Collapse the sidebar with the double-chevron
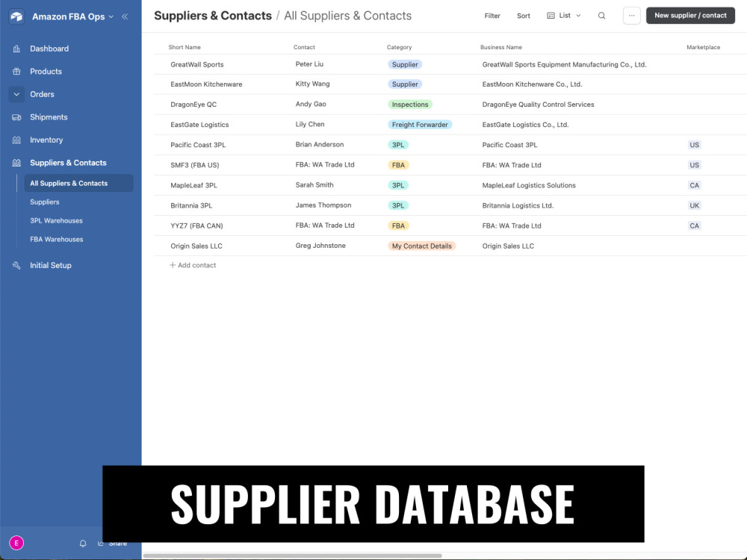 [x=125, y=16]
